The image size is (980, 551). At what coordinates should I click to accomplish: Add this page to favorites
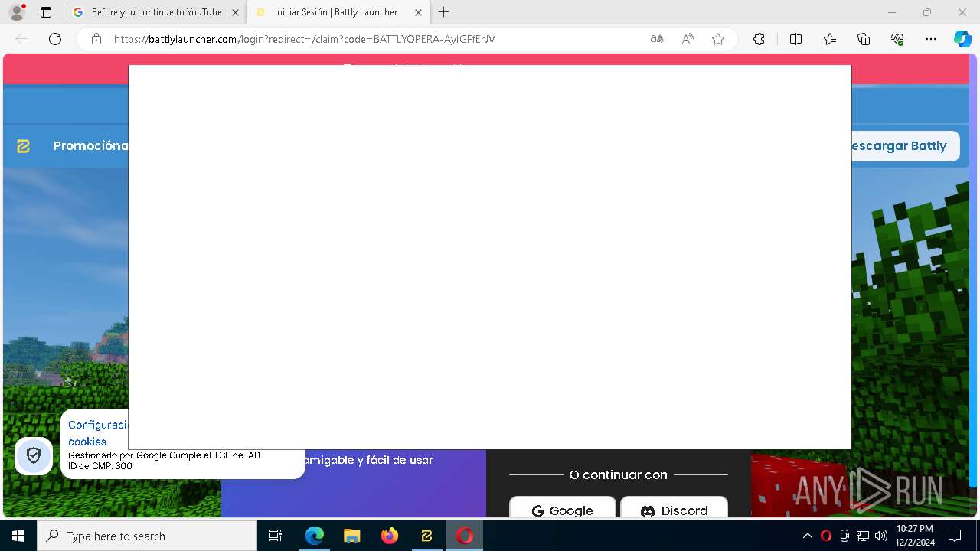[718, 39]
